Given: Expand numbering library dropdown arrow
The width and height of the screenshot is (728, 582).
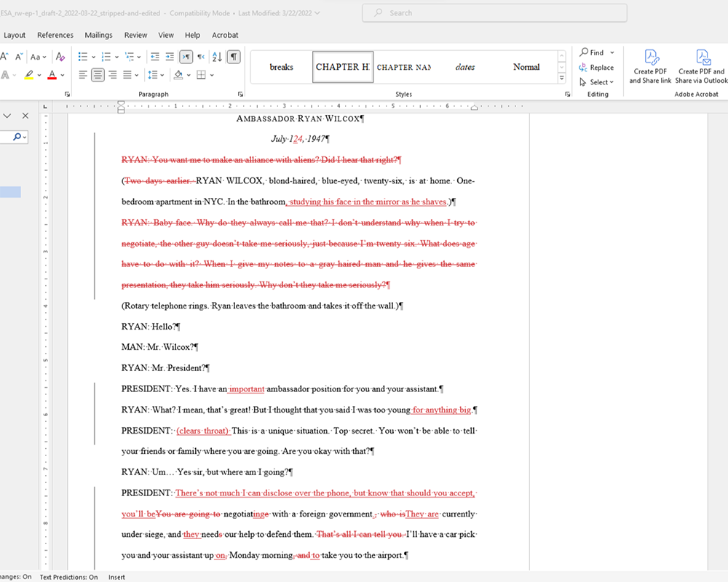Looking at the screenshot, I should [116, 57].
